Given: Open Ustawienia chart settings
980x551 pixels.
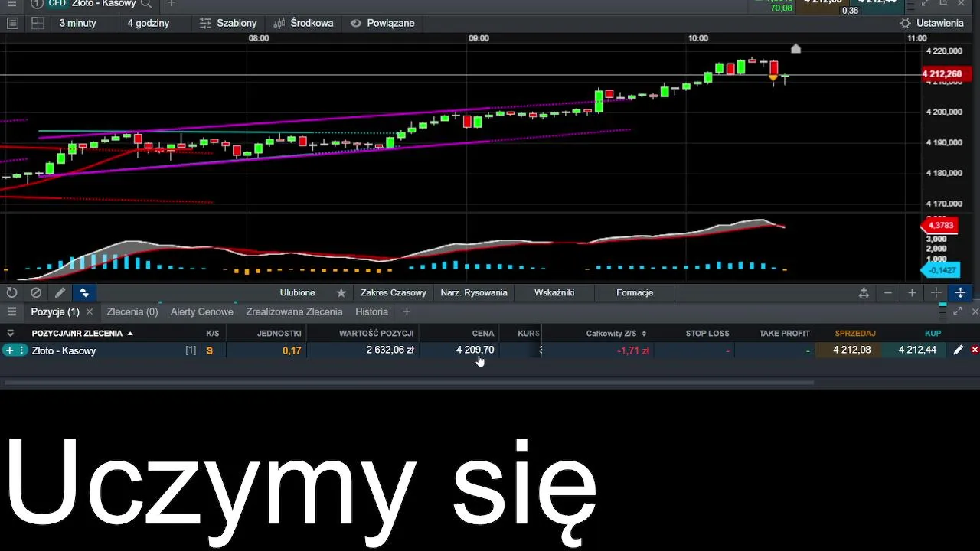Looking at the screenshot, I should 932,23.
